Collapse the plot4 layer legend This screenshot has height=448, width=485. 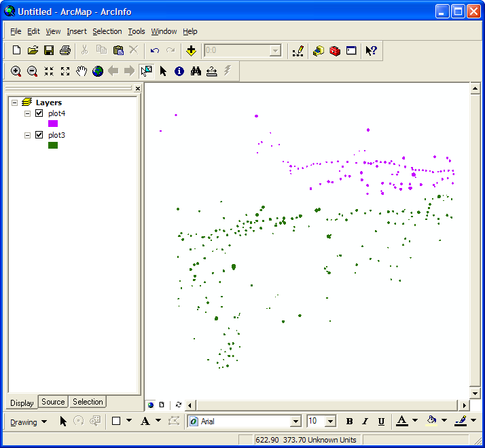28,113
